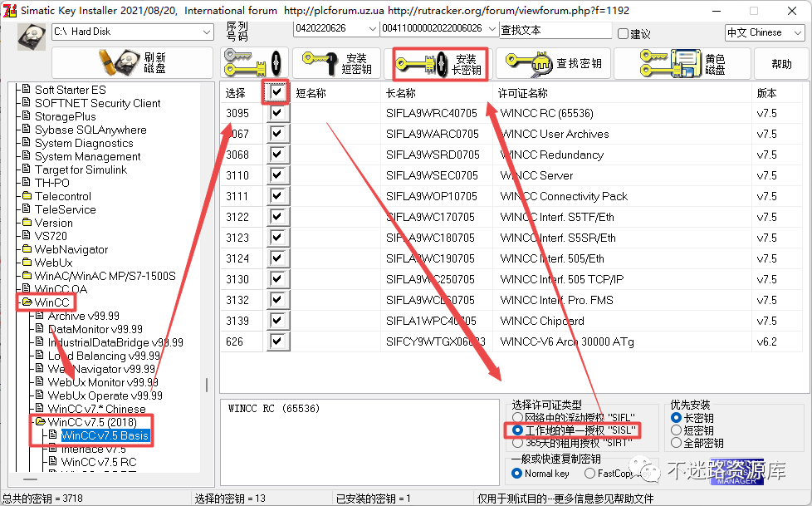Toggle the select-all checkbox in table header
Image resolution: width=812 pixels, height=506 pixels.
tap(276, 92)
